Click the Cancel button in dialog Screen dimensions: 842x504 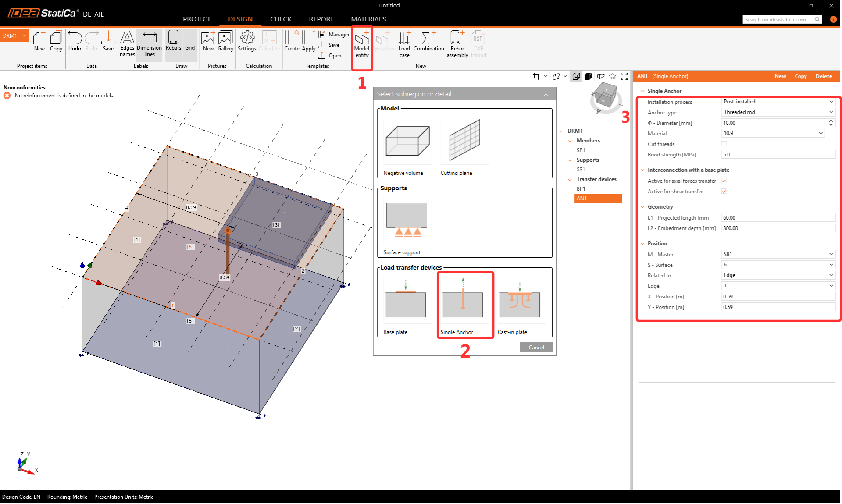536,348
